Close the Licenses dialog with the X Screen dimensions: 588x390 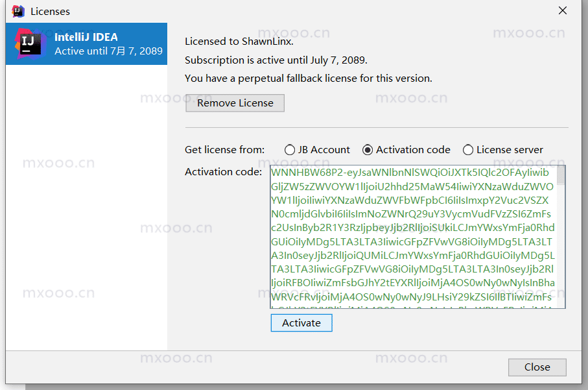[x=562, y=10]
